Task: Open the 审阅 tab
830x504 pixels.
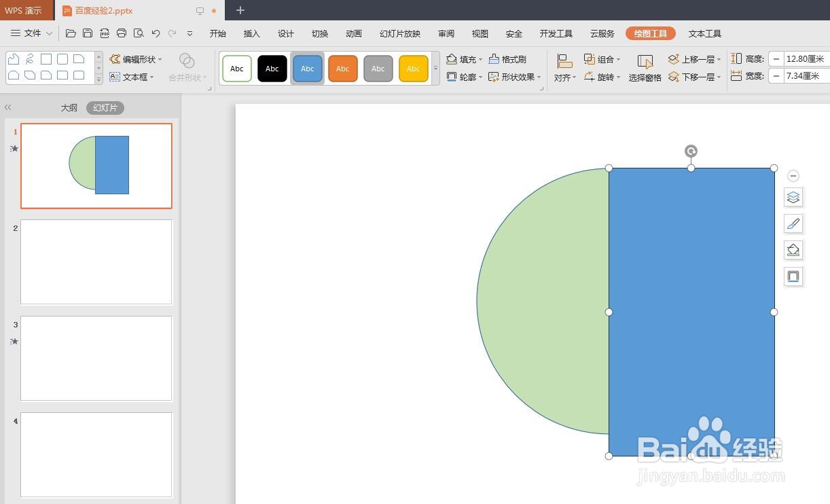Action: pyautogui.click(x=446, y=33)
